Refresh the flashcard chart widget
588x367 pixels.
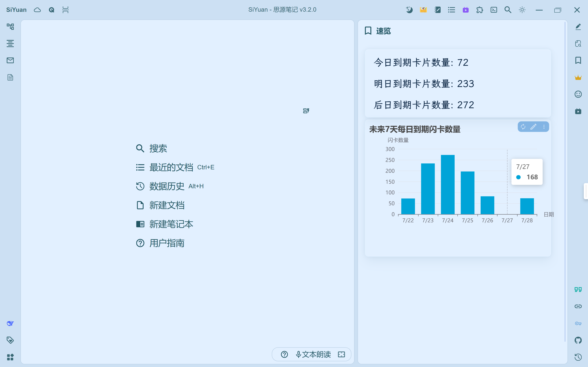point(523,127)
